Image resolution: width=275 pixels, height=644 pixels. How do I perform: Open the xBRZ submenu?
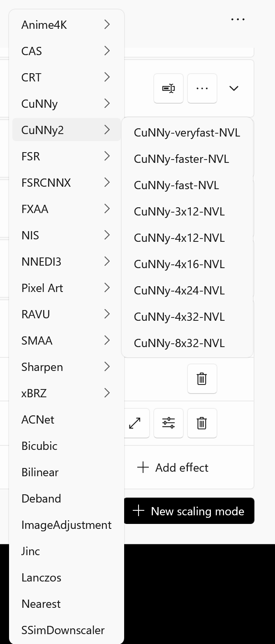pos(66,393)
